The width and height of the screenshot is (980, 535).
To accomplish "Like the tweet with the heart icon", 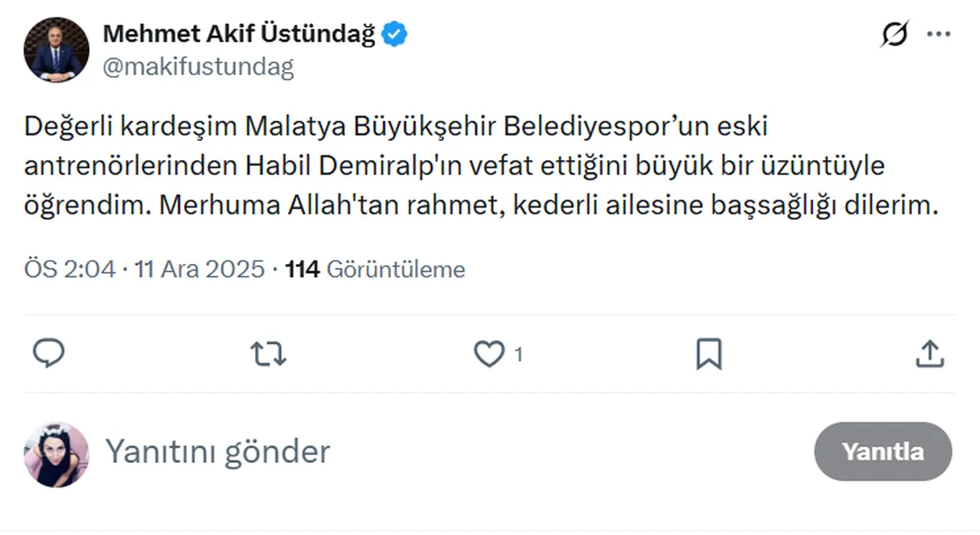I will (488, 354).
